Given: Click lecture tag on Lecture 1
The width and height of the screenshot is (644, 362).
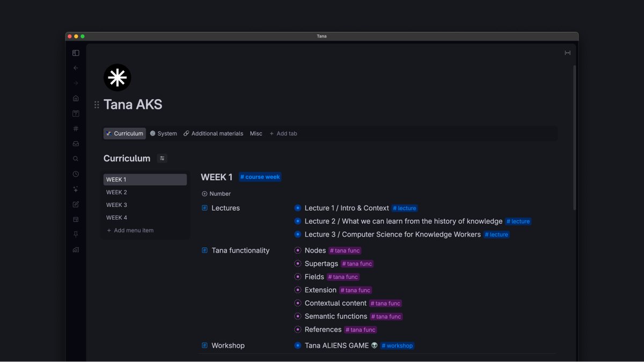Looking at the screenshot, I should [x=405, y=208].
